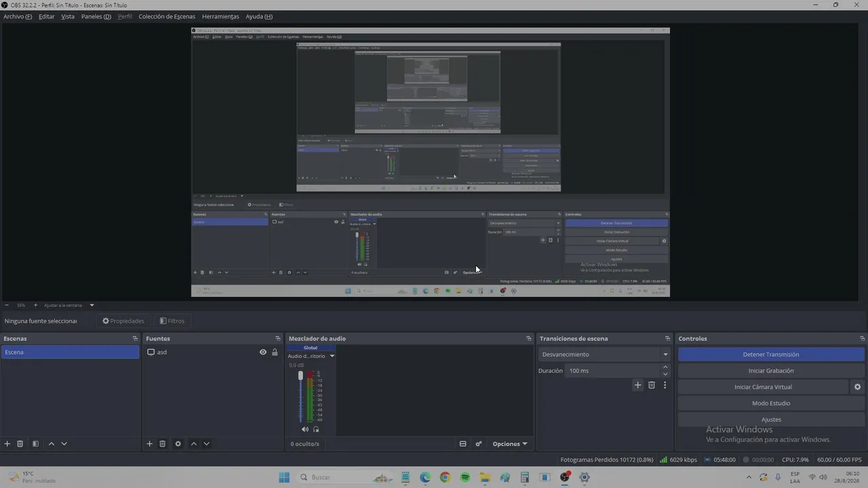The image size is (868, 488).
Task: Zoom in the preview with the plus icon
Action: click(x=35, y=305)
